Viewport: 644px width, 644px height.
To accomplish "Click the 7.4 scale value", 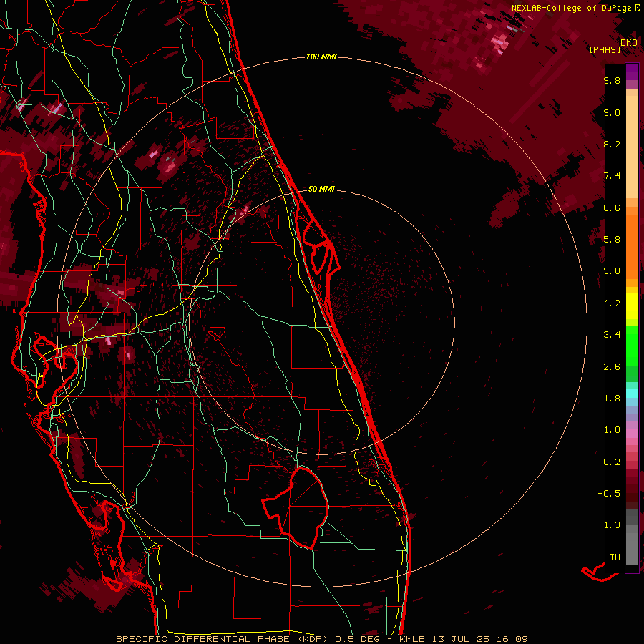I will point(612,176).
